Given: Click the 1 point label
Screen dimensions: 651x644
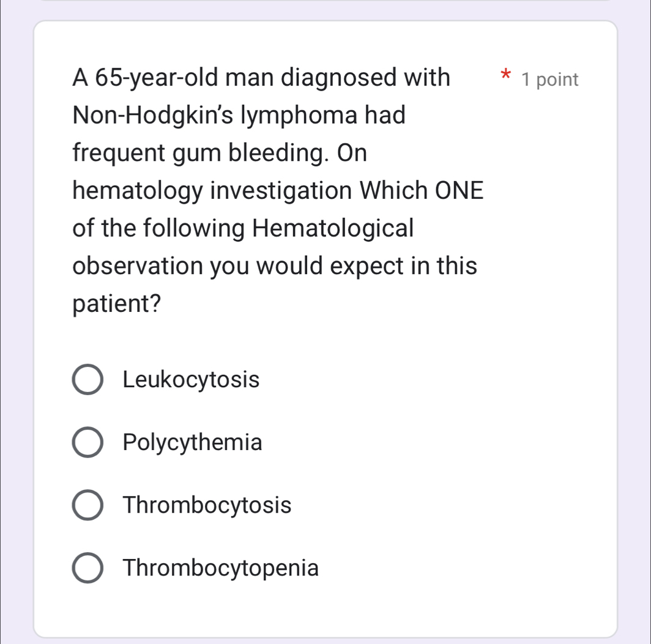Looking at the screenshot, I should pyautogui.click(x=549, y=79).
